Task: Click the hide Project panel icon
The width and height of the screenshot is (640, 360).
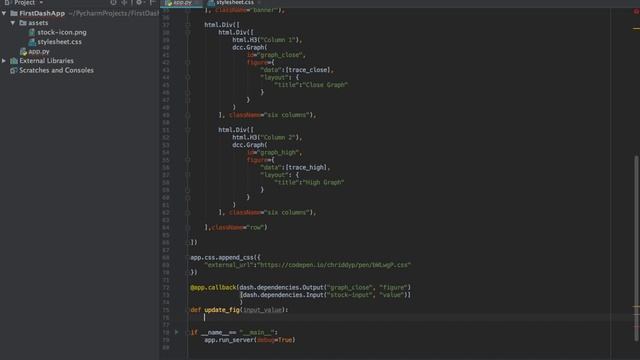Action: (152, 2)
